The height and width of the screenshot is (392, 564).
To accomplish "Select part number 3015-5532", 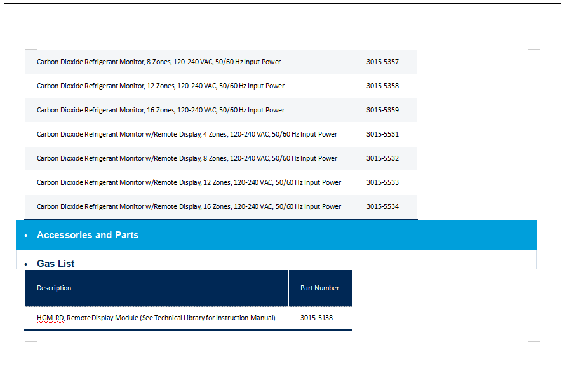I will click(x=382, y=158).
